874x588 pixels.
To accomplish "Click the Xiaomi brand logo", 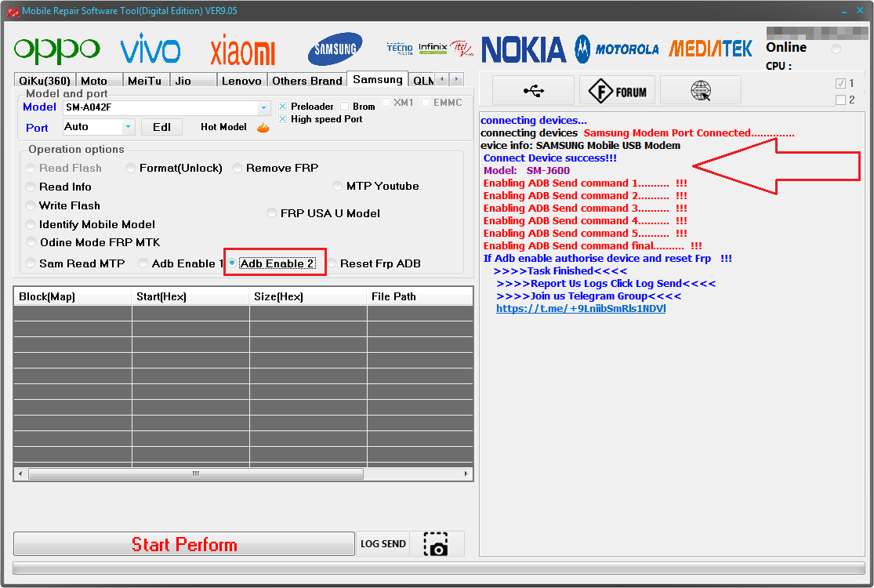I will click(243, 49).
